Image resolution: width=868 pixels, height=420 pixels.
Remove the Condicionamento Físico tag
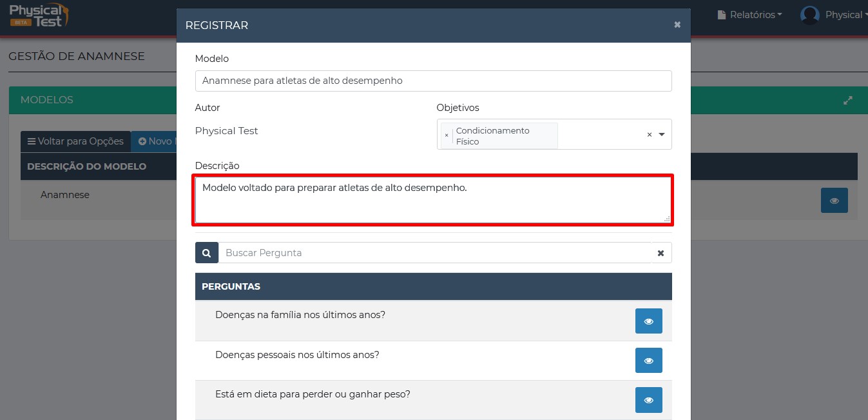point(447,135)
